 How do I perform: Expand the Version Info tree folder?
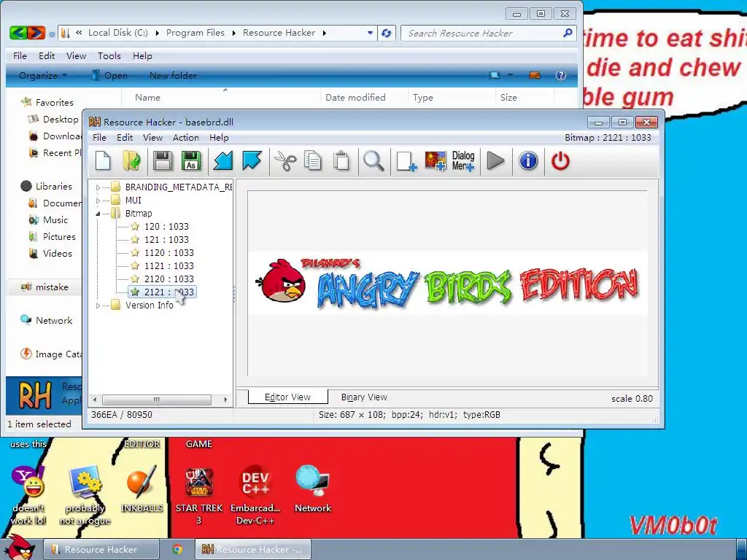(x=98, y=306)
